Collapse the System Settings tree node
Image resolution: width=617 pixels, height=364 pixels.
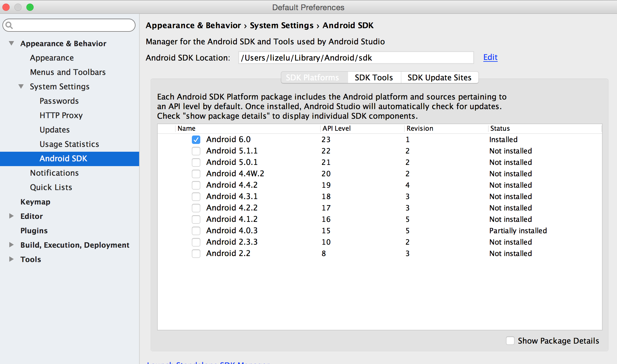pos(21,86)
